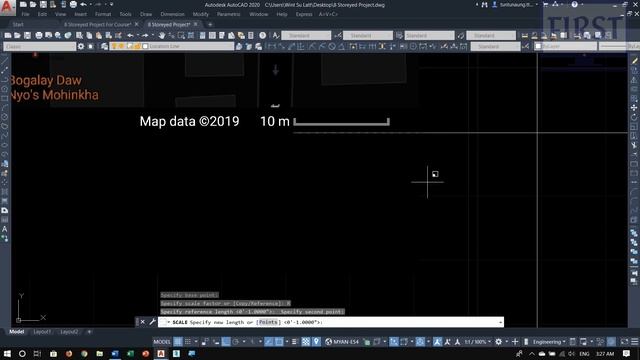Click the command line customize wrench icon

[152, 322]
